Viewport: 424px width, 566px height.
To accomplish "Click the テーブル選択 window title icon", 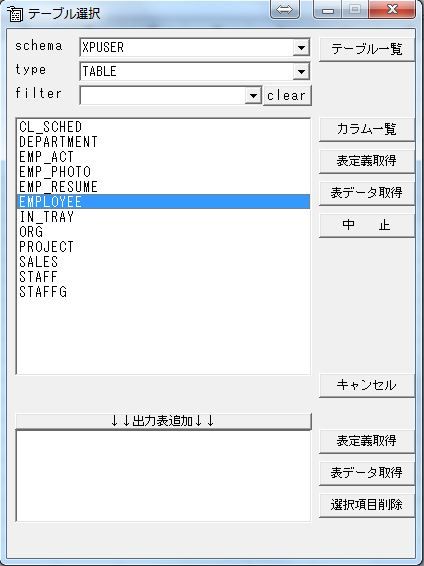I will click(15, 13).
